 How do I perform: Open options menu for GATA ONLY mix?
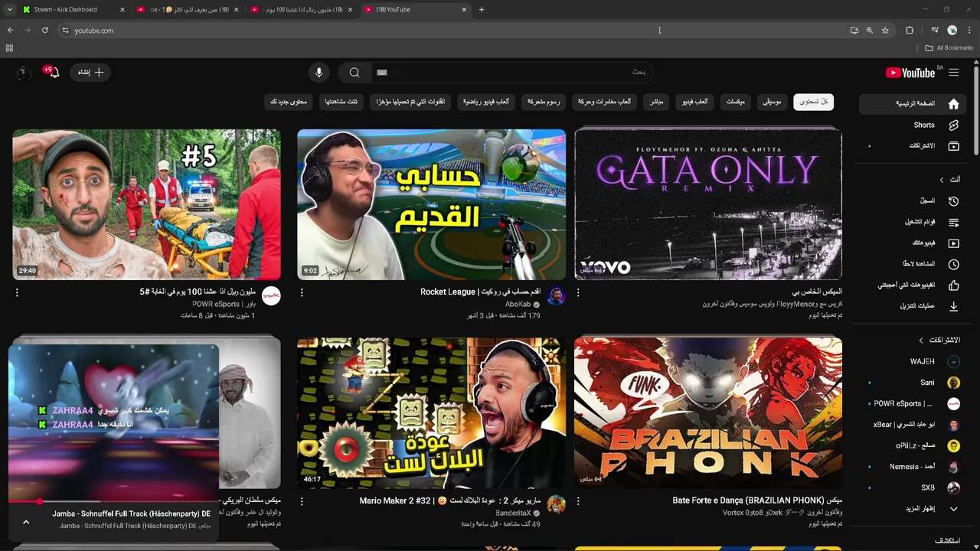tap(578, 292)
